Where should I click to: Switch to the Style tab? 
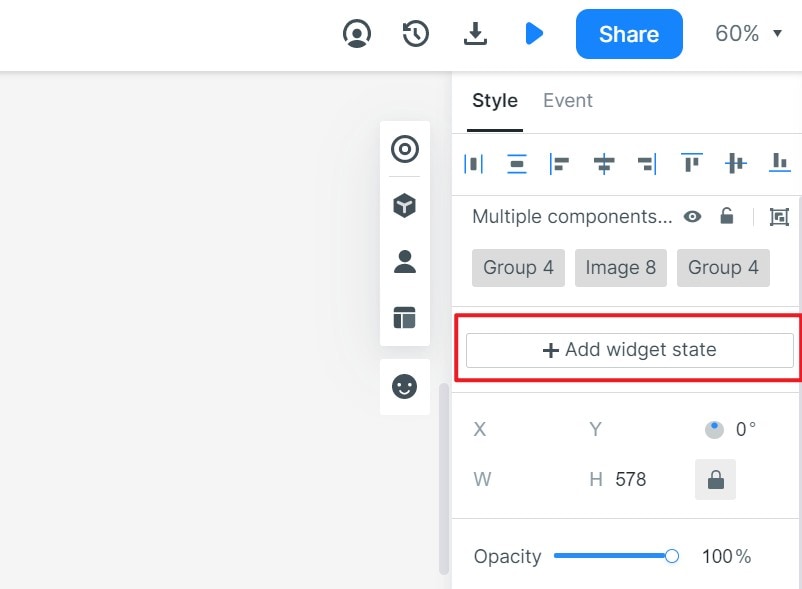tap(495, 101)
